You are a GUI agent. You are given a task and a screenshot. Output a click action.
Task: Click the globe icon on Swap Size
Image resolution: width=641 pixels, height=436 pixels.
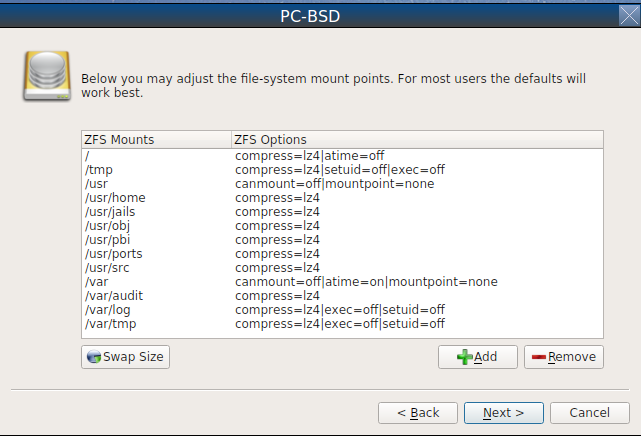(x=94, y=357)
